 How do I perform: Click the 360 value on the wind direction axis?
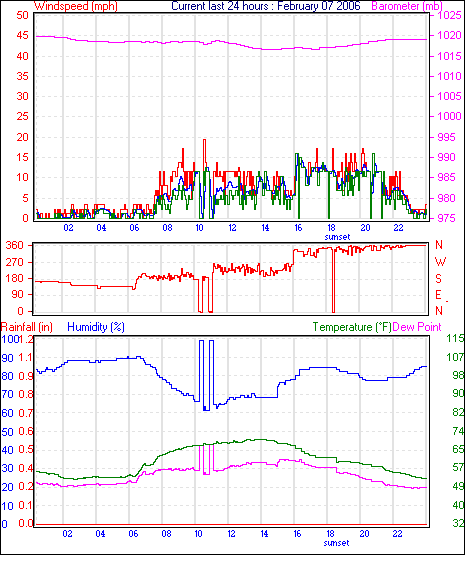coord(15,245)
